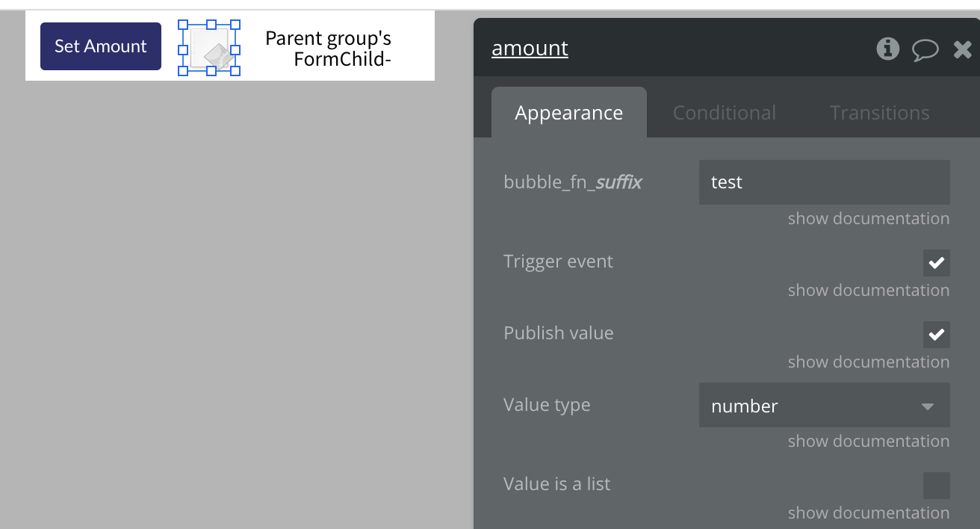This screenshot has width=980, height=529.
Task: Switch to the Transitions tab
Action: pos(879,113)
